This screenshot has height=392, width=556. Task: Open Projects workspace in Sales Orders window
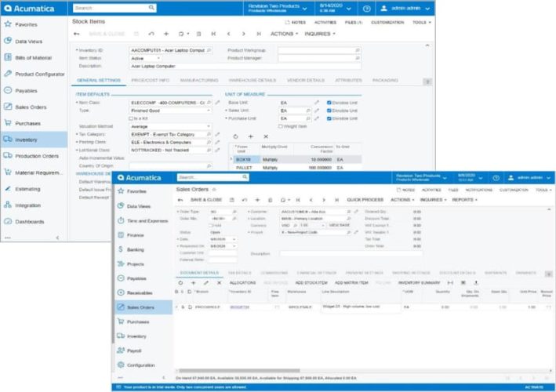[x=135, y=264]
